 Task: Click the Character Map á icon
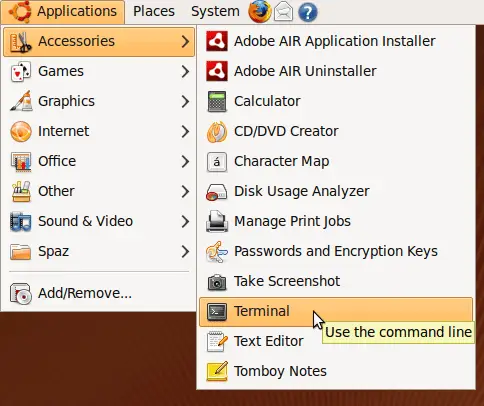pyautogui.click(x=217, y=162)
